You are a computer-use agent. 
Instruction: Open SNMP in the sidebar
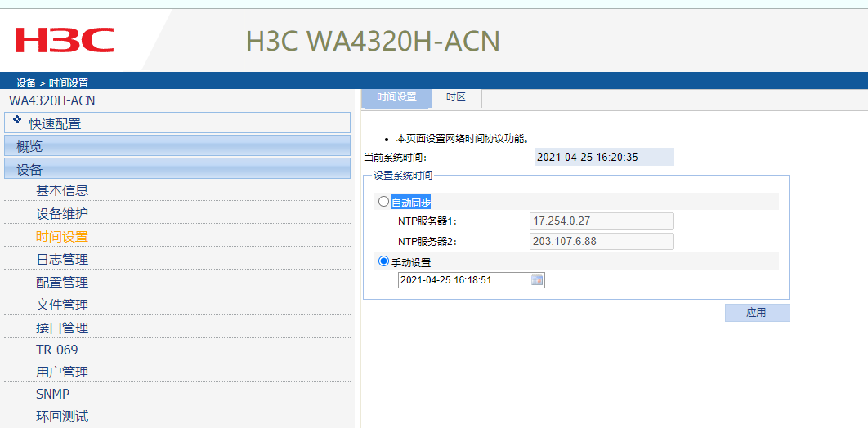pos(52,395)
